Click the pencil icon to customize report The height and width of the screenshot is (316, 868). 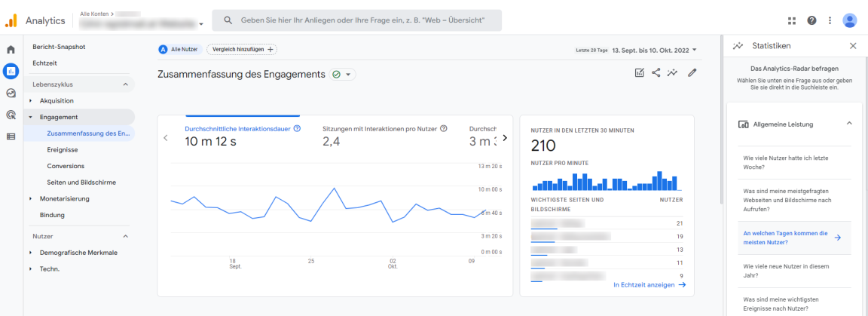[x=692, y=73]
